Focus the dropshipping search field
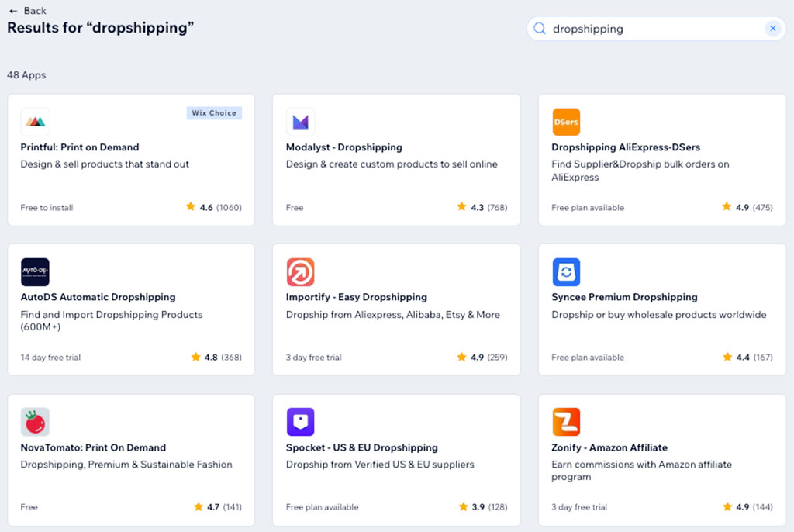The image size is (794, 532). coord(656,29)
